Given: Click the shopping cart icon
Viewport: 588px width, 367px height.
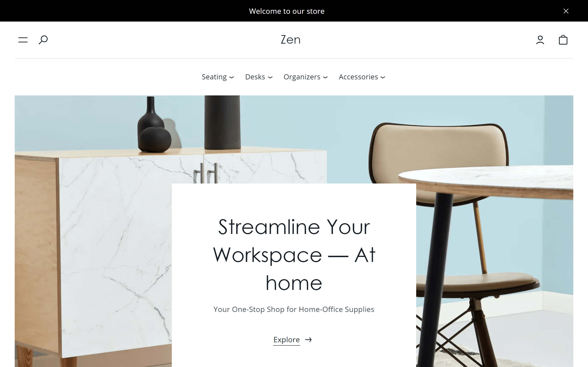Looking at the screenshot, I should (564, 40).
